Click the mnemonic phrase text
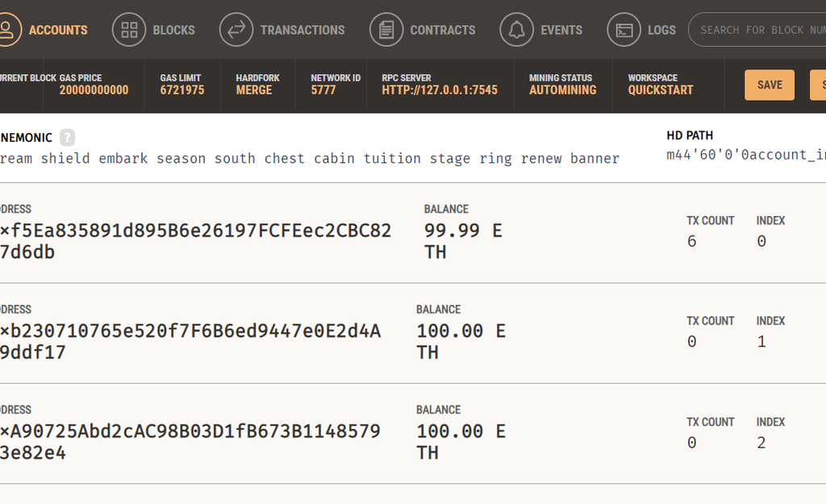This screenshot has width=826, height=504. (x=310, y=159)
